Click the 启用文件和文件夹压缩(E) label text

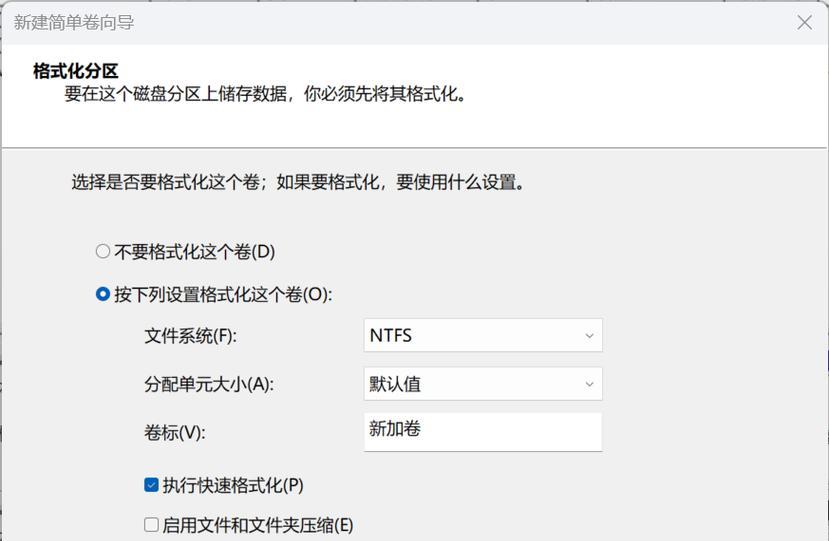[x=257, y=525]
